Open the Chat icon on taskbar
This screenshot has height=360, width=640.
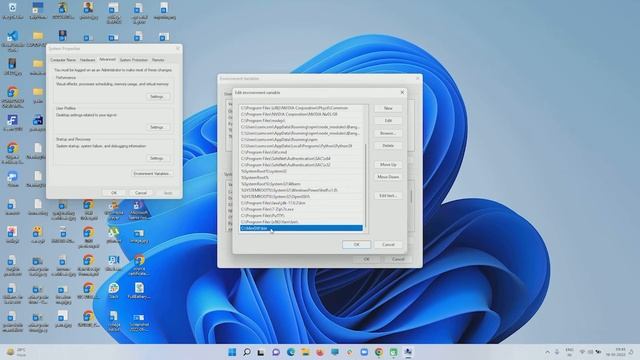(x=276, y=352)
